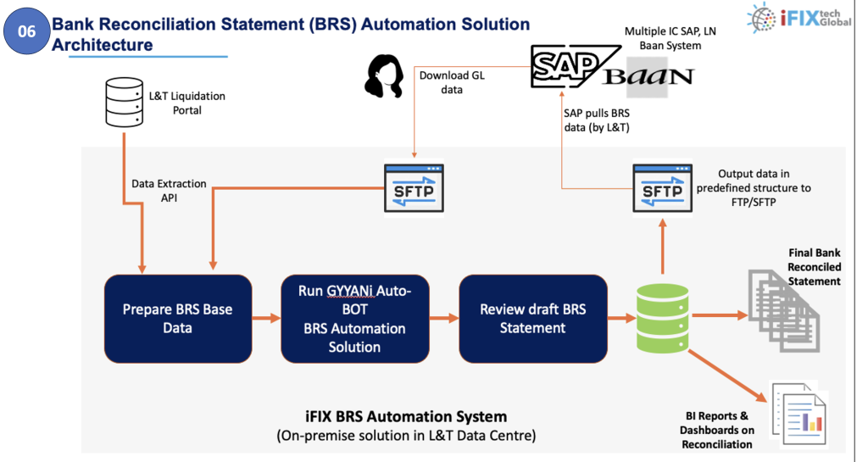The height and width of the screenshot is (462, 868).
Task: Click Output data in predefined structure text
Action: (754, 188)
